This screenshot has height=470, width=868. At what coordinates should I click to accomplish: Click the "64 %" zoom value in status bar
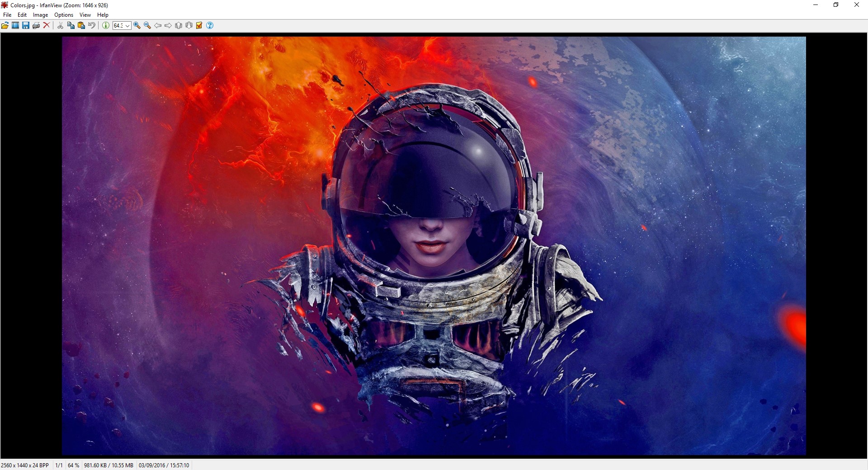click(x=73, y=465)
